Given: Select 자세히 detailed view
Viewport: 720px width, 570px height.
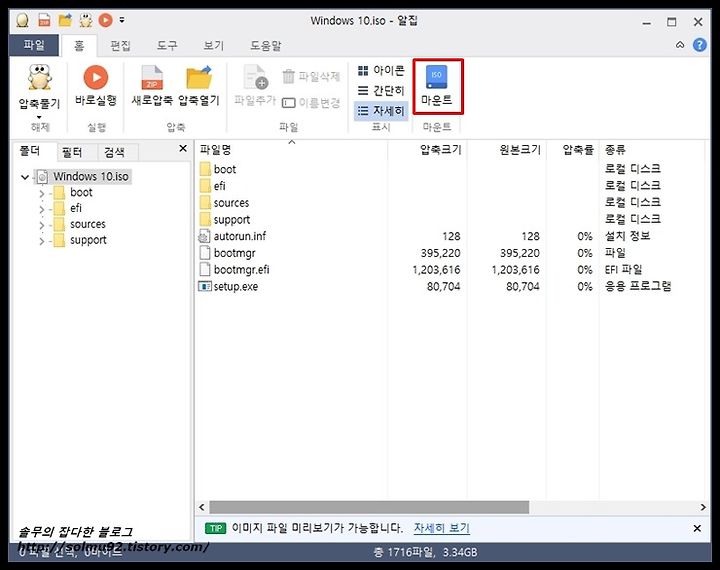Looking at the screenshot, I should 381,111.
